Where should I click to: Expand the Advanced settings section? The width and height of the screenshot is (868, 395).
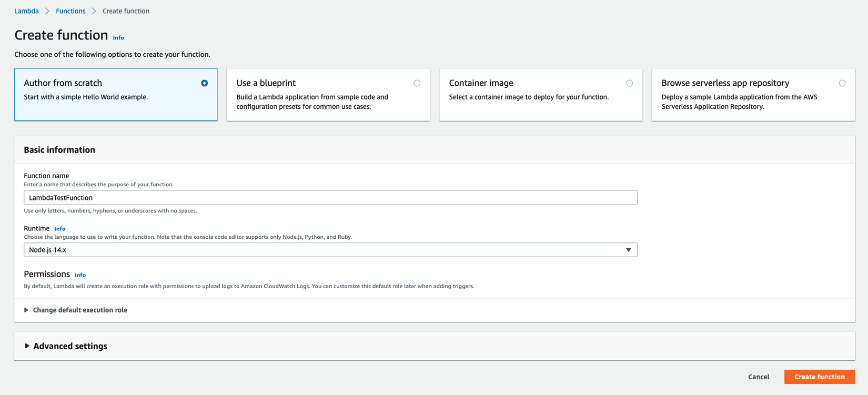[70, 346]
